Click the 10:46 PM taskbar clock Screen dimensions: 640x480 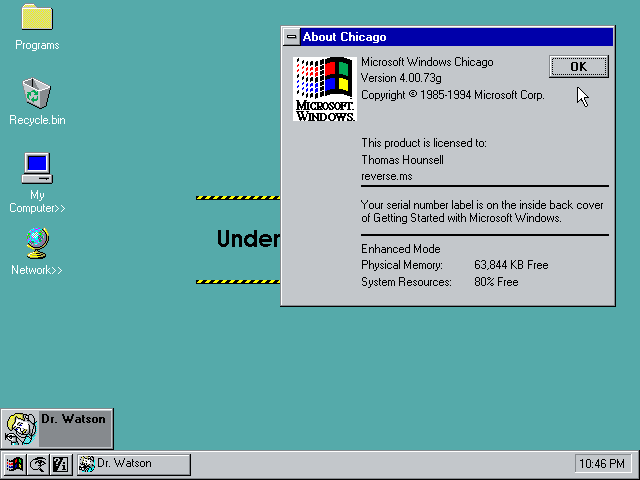pos(602,464)
